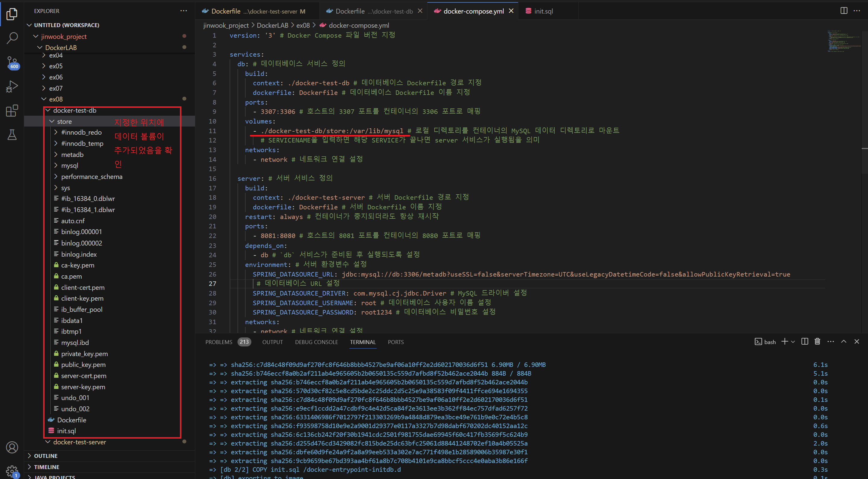Click DockerLAB in the breadcrumb path
The width and height of the screenshot is (868, 479).
tap(272, 25)
